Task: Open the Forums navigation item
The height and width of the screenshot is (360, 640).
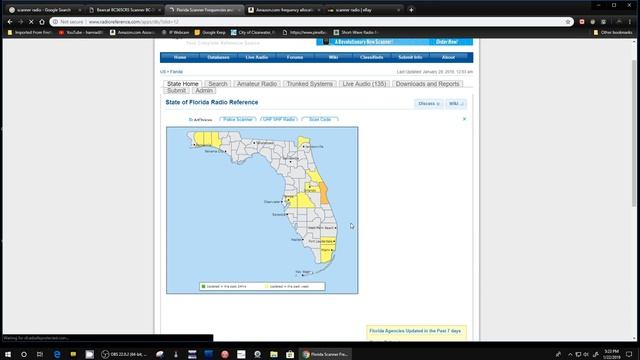Action: [295, 58]
